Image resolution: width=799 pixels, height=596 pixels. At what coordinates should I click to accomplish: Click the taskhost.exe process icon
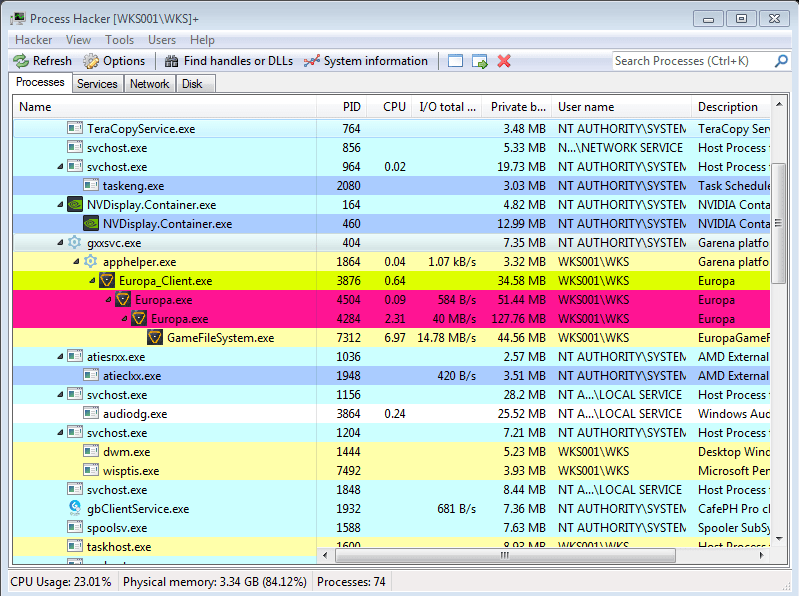pyautogui.click(x=75, y=546)
